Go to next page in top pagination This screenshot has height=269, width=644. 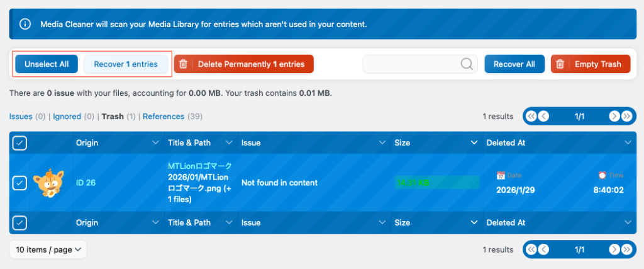pos(614,117)
